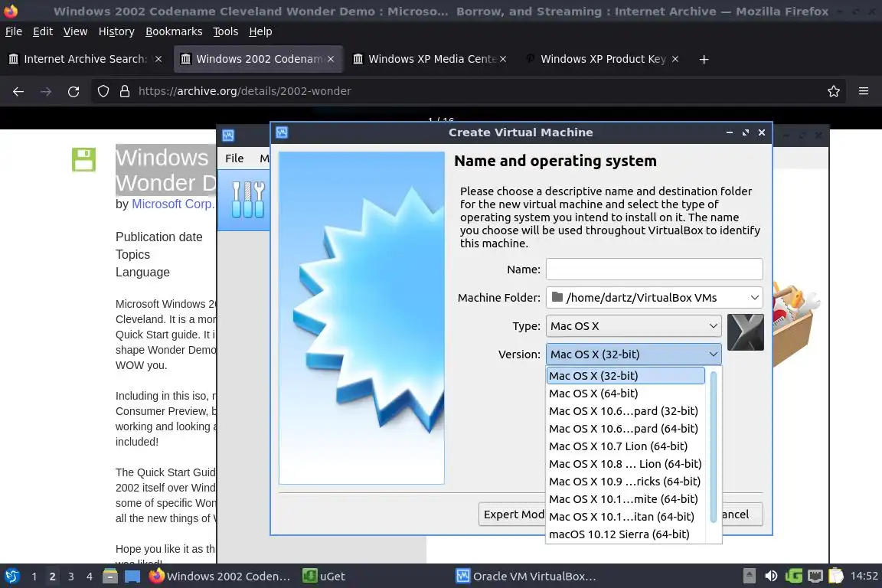Activate Firefox Windows 2002 taskbar entry
882x588 pixels.
pyautogui.click(x=220, y=577)
